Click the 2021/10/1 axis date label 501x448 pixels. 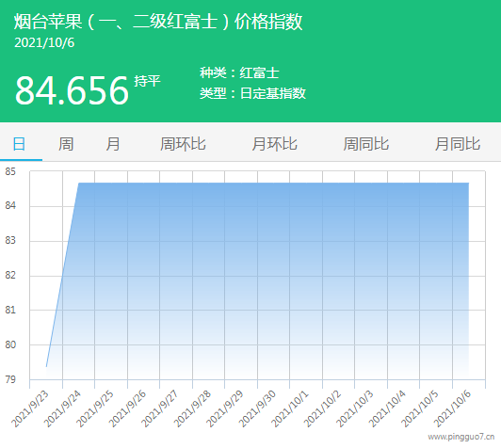point(290,408)
